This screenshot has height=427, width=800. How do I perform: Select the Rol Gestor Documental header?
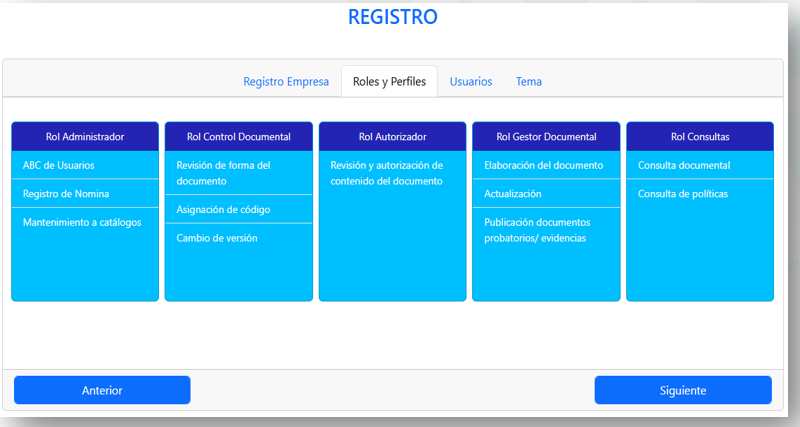pyautogui.click(x=546, y=136)
